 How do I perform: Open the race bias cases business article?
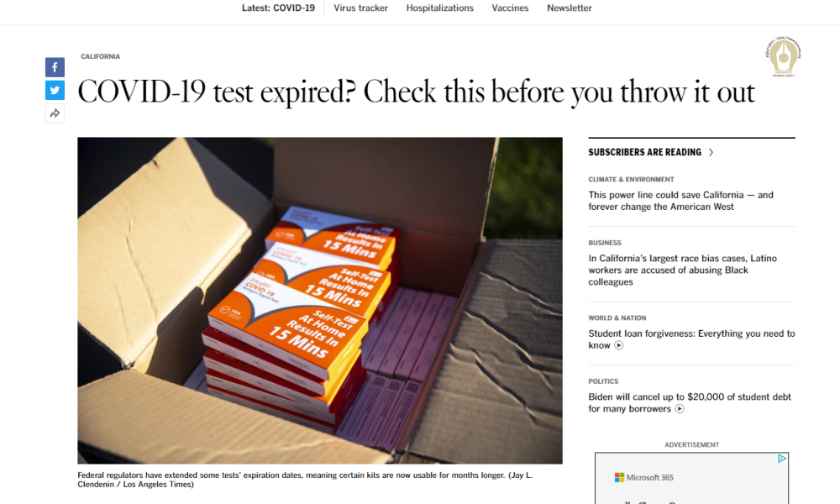pyautogui.click(x=682, y=270)
